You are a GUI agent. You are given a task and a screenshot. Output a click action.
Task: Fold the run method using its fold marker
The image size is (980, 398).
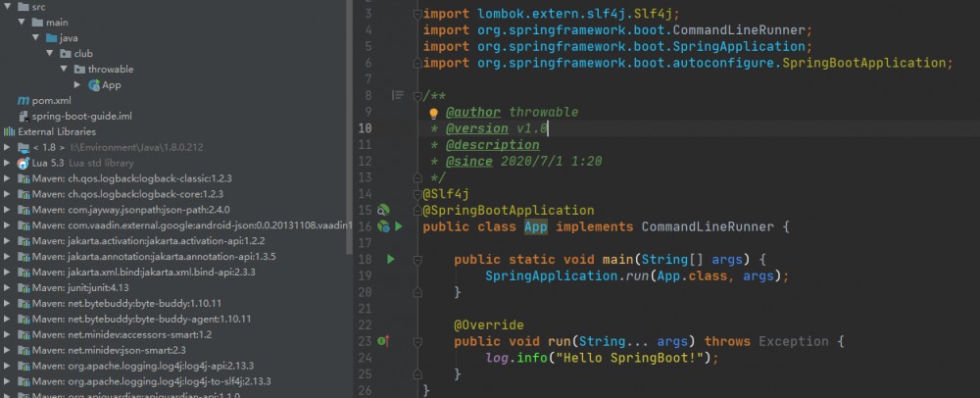click(x=417, y=341)
